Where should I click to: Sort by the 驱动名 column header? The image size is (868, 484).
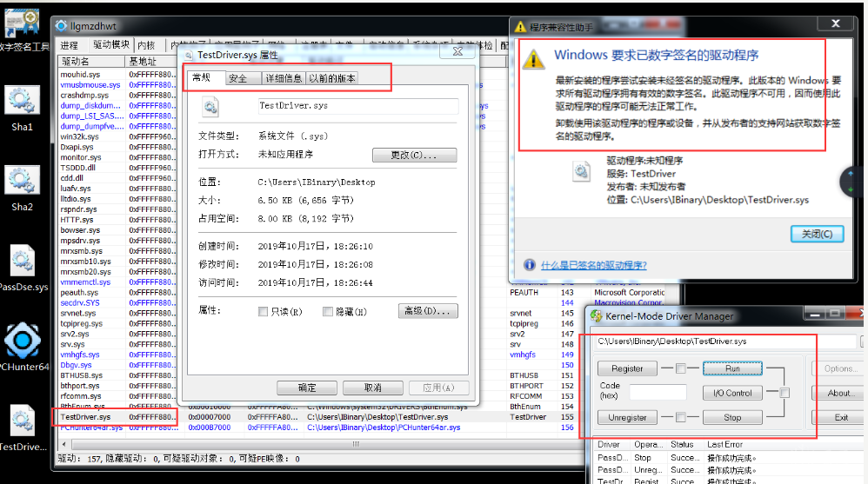point(91,61)
